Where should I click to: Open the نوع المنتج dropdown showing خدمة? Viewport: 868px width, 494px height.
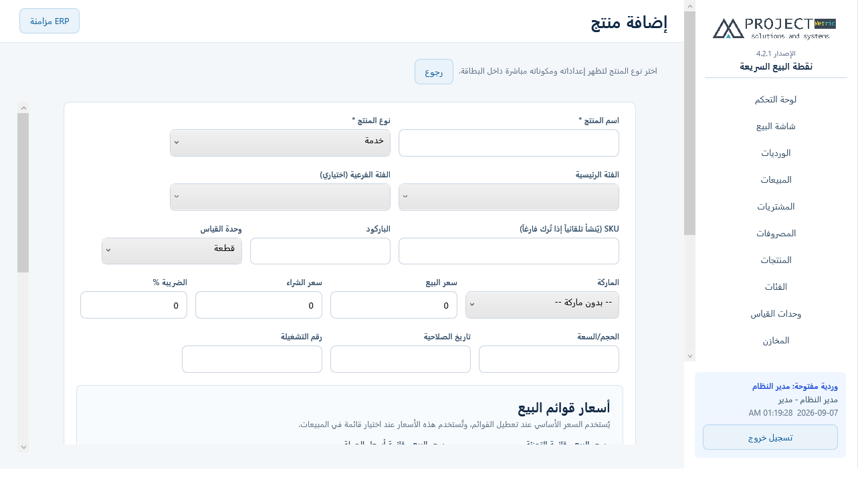(x=280, y=143)
